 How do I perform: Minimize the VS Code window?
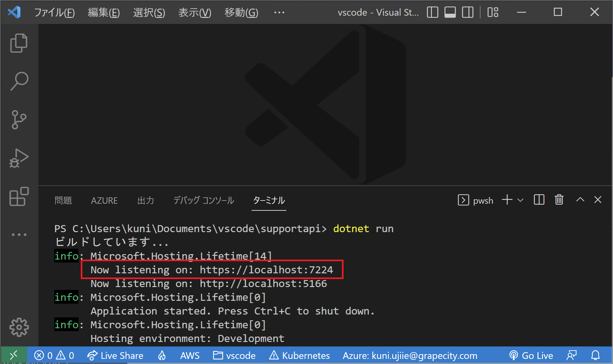click(x=522, y=12)
